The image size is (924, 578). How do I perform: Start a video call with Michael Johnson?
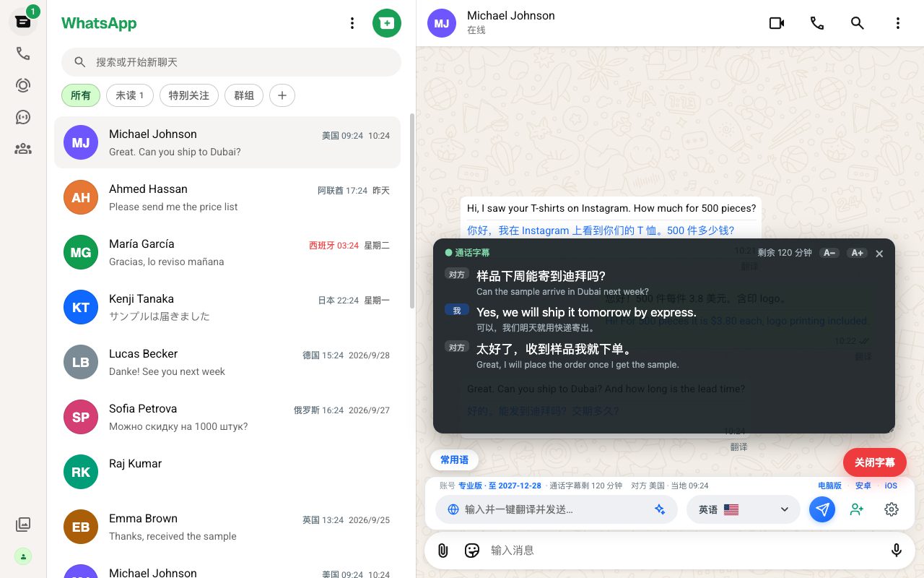[x=777, y=23]
